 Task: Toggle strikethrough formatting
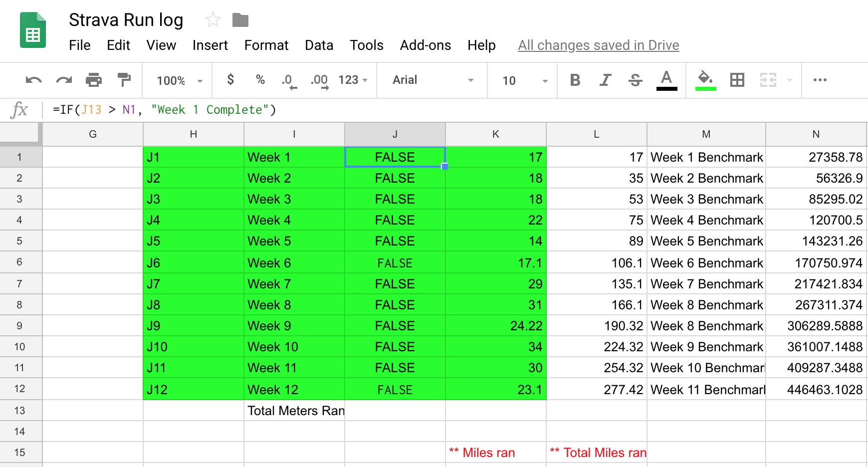(636, 80)
